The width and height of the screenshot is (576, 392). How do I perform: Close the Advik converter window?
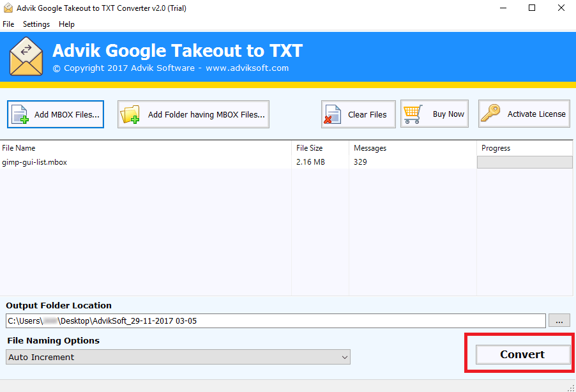point(561,8)
